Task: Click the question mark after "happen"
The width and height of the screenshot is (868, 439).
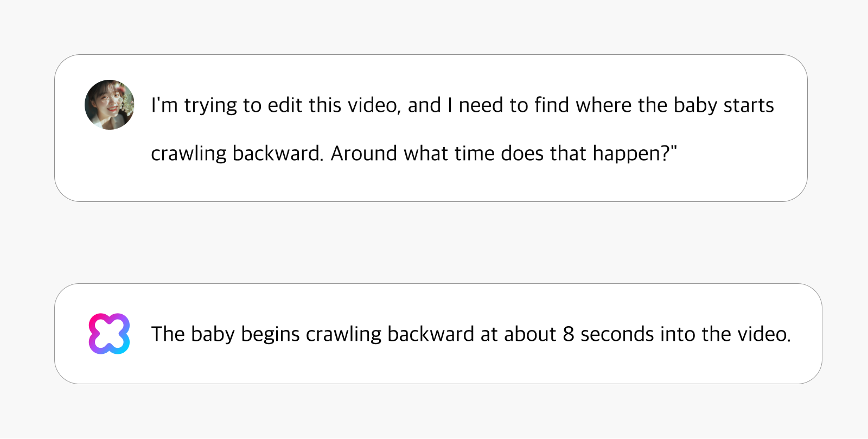Action: [x=666, y=154]
